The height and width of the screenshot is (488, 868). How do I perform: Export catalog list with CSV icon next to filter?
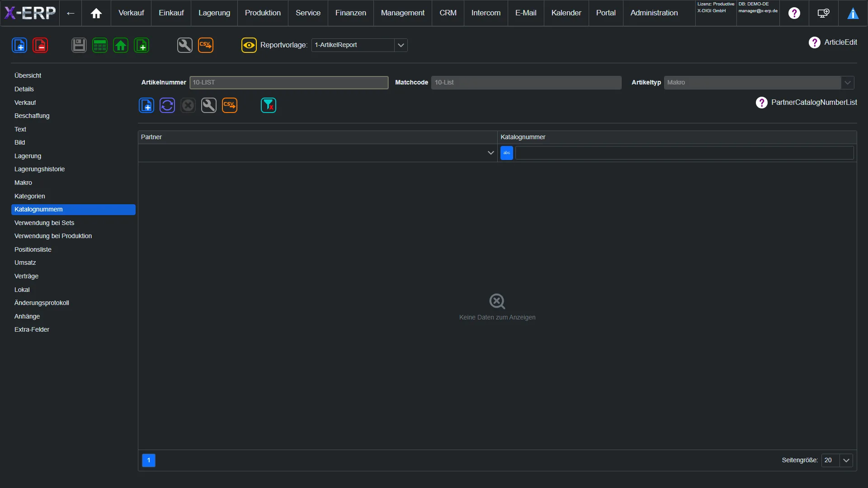coord(230,105)
